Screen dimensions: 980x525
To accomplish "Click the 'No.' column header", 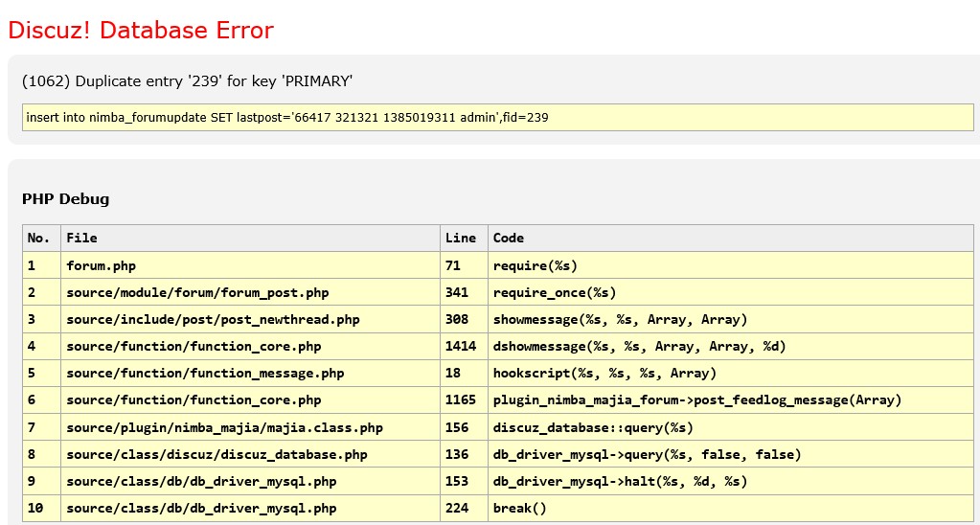I will pyautogui.click(x=38, y=238).
